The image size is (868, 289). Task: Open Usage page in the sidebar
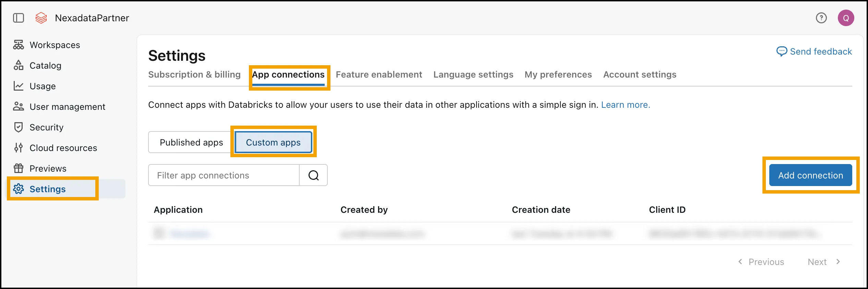[x=43, y=86]
